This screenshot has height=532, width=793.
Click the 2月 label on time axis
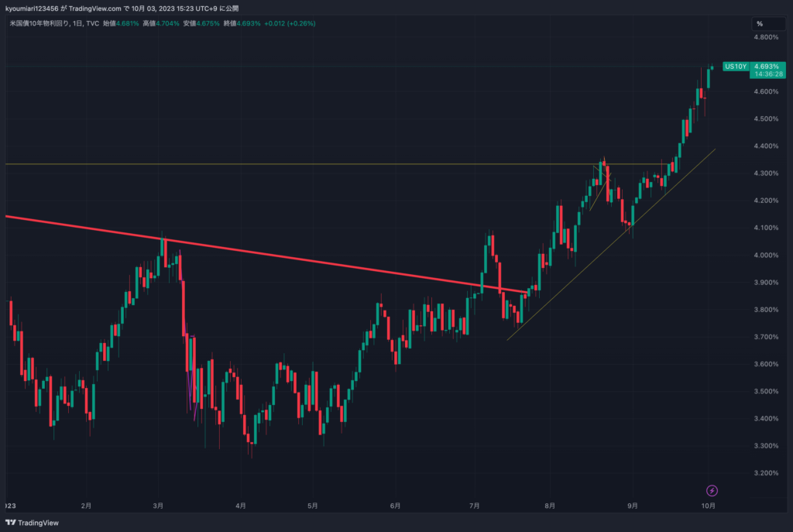tap(86, 506)
